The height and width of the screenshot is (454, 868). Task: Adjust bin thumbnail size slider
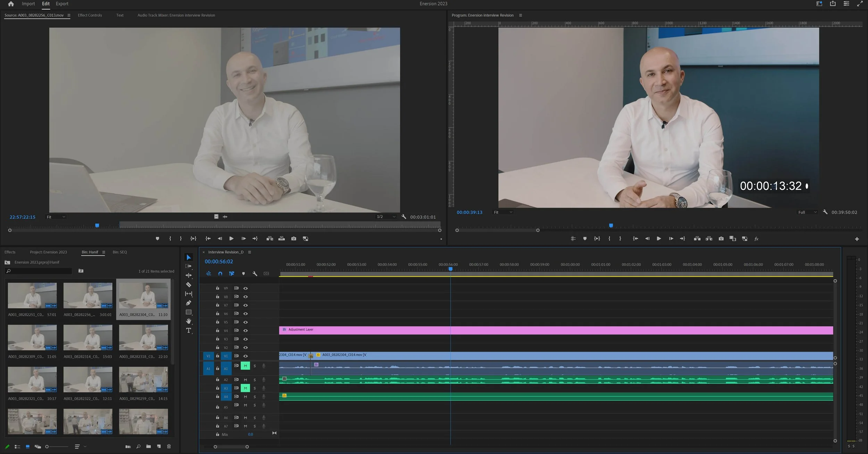coord(47,447)
